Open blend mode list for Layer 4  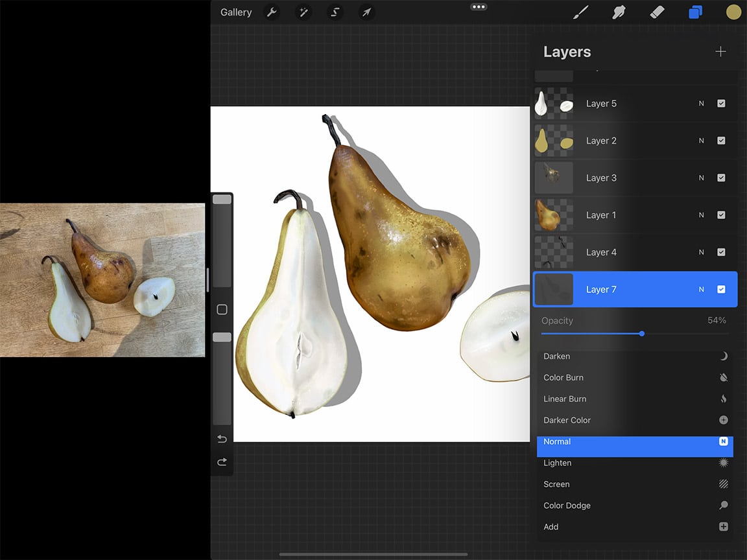tap(701, 252)
